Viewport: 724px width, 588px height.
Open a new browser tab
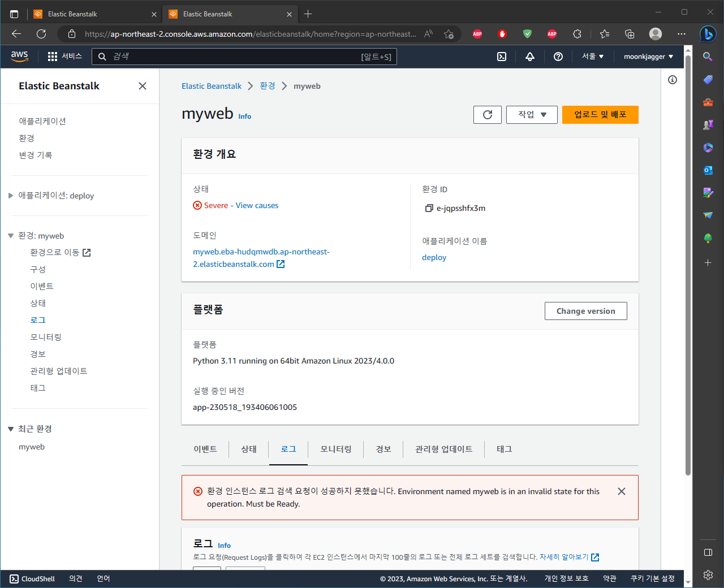(308, 14)
